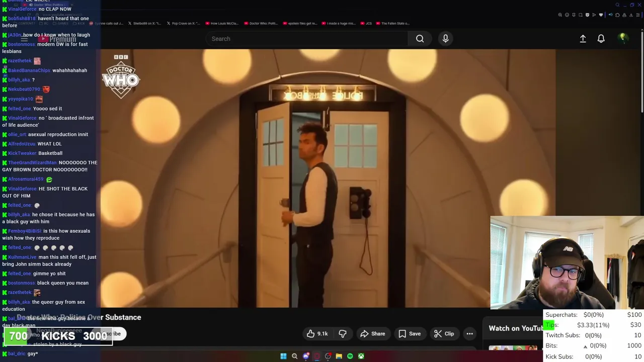Click 'Watch on YouTube' link
Viewport: 644px width, 362px height.
516,328
